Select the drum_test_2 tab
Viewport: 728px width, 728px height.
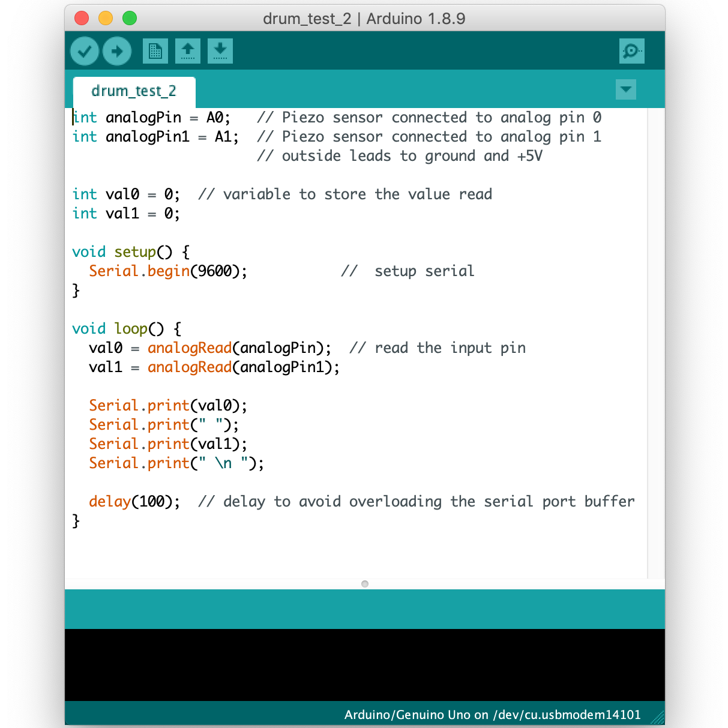tap(134, 91)
